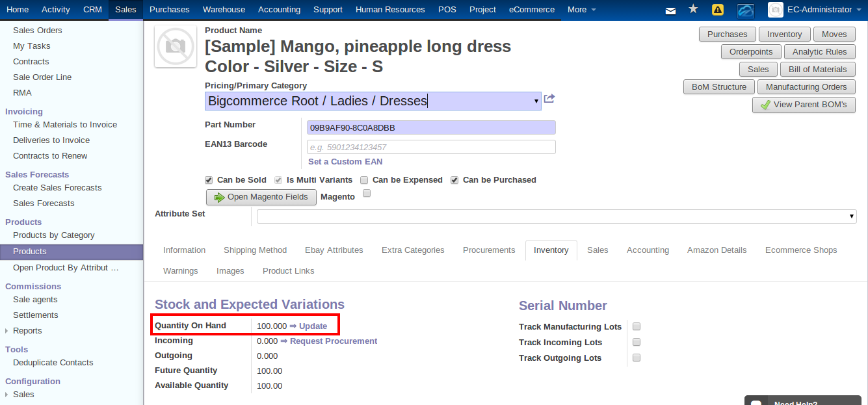
Task: Enable the Can be Expensed checkbox
Action: click(363, 180)
